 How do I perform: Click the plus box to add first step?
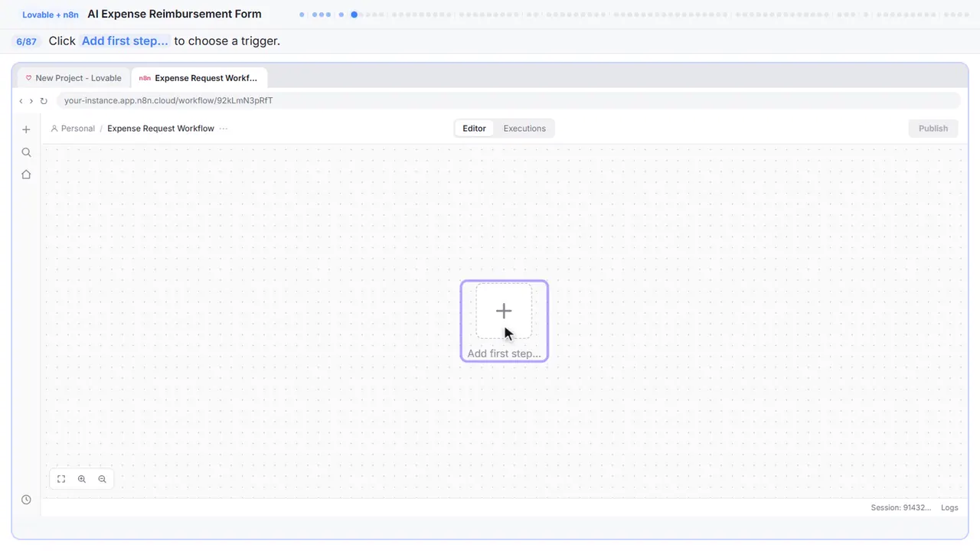coord(504,311)
